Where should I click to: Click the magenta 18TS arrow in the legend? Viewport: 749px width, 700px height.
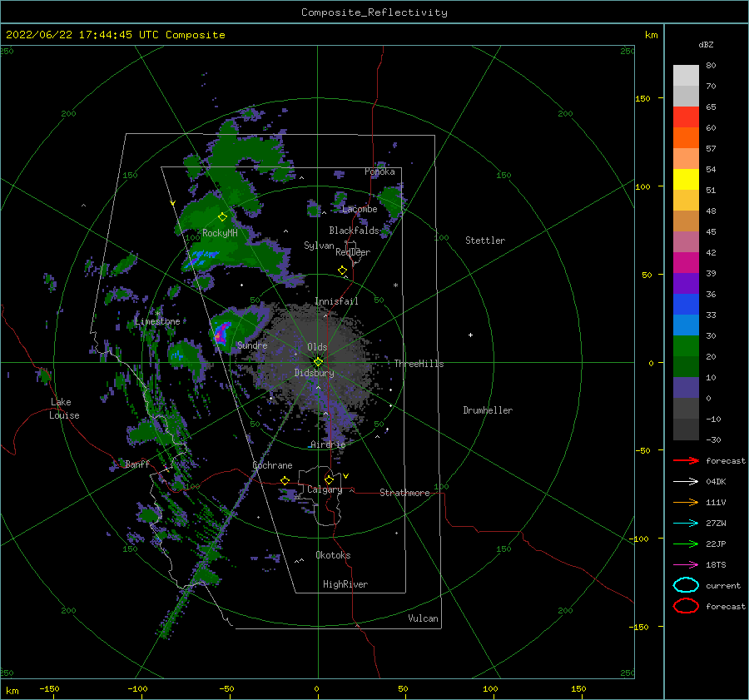click(x=686, y=565)
